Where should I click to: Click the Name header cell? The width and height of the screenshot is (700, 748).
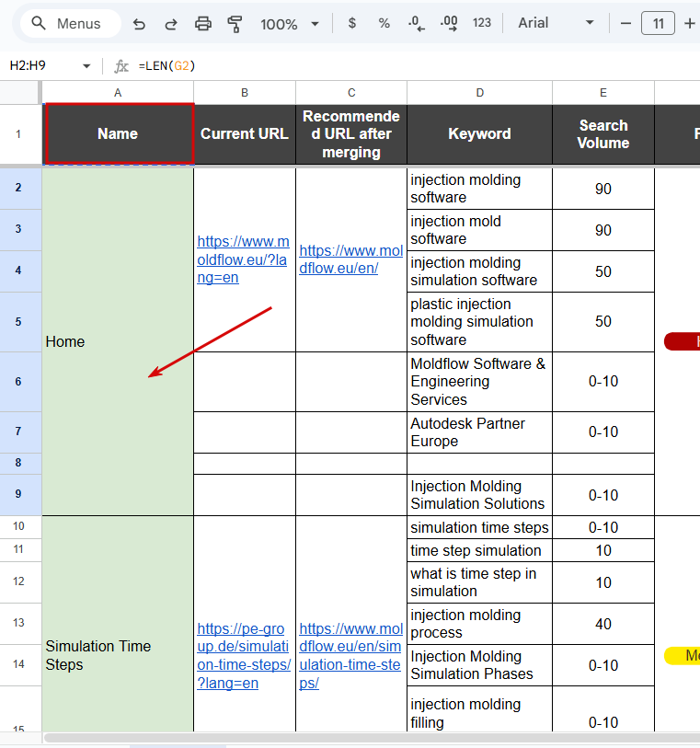click(118, 134)
